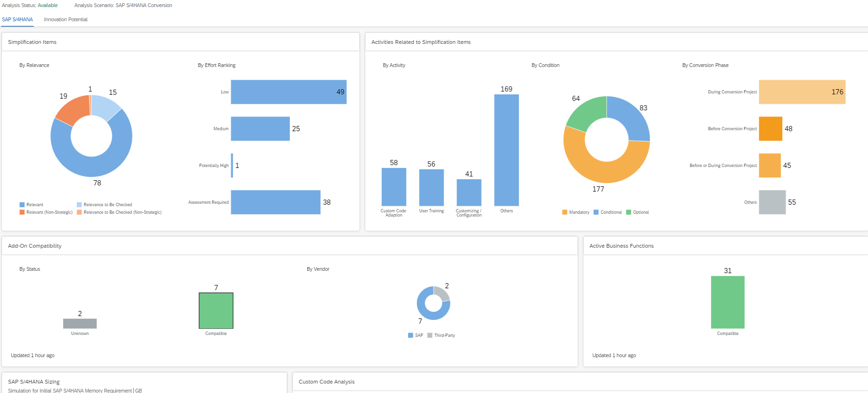
Task: Select the Others activity bar showing 169
Action: point(507,150)
